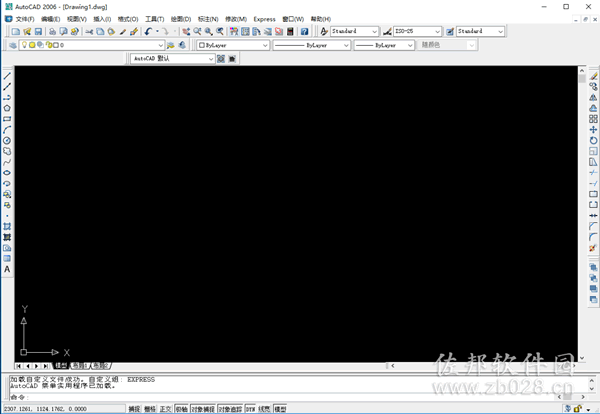Select the Spline draw tool
Screen dimensions: 600x414
pyautogui.click(x=7, y=162)
